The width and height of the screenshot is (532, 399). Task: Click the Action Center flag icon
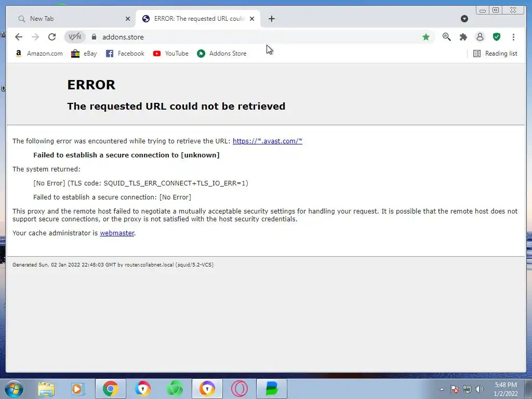(454, 389)
